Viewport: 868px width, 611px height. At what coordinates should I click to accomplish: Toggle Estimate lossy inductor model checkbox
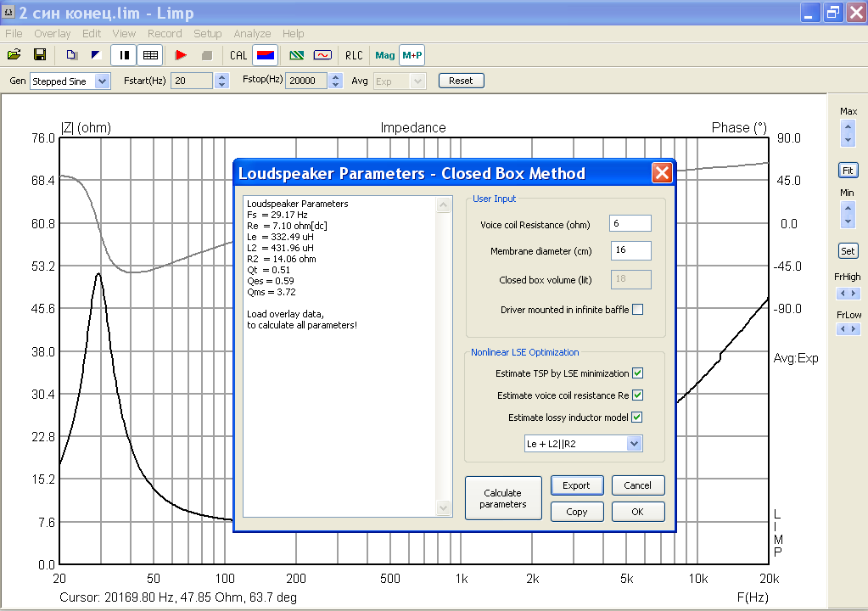tap(637, 418)
